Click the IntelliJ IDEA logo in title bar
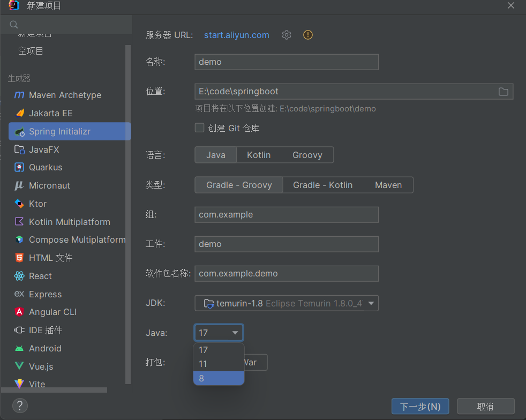Screen dimensions: 526x420 tap(14, 5)
